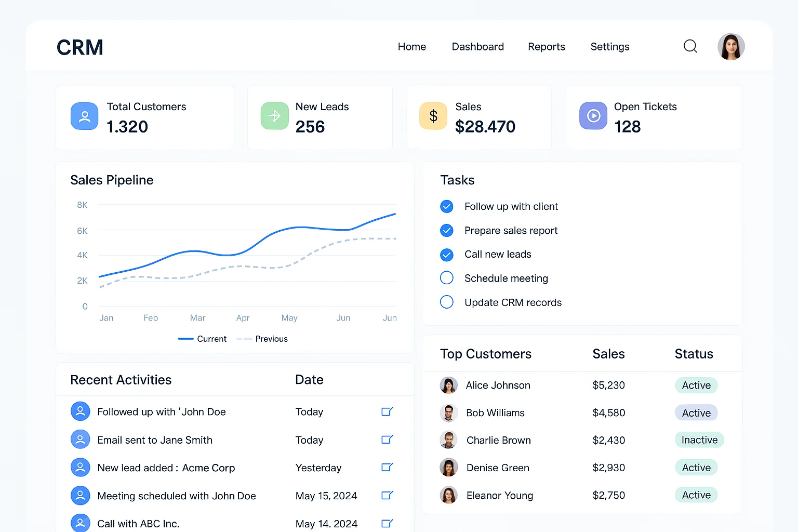Open the Dashboard menu item
This screenshot has height=532, width=798.
(x=478, y=47)
